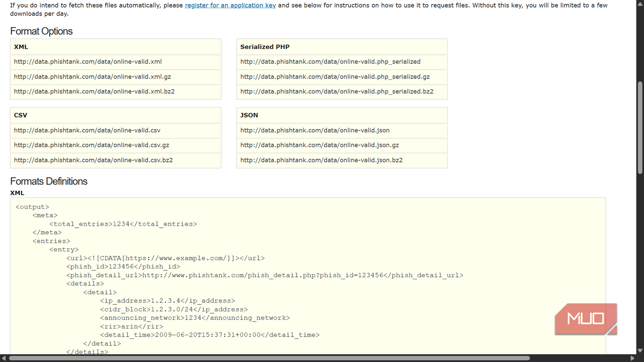Click the phish_detail_url line in sample
This screenshot has width=644, height=362.
265,275
